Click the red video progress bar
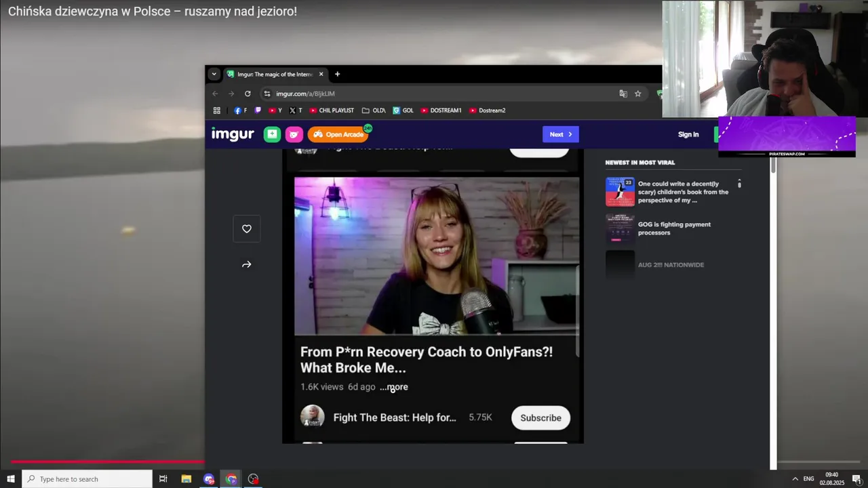The image size is (868, 488). coord(107,462)
